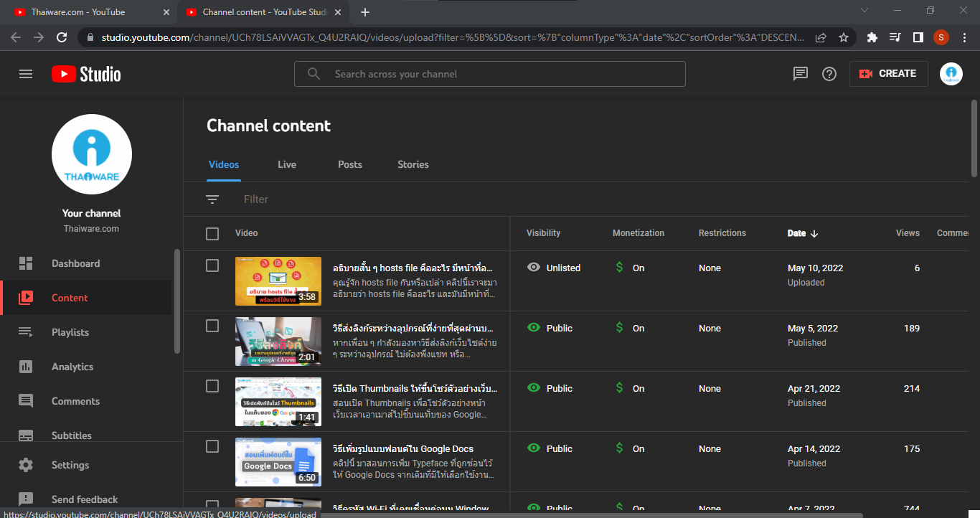Click the CREATE button

coord(888,74)
